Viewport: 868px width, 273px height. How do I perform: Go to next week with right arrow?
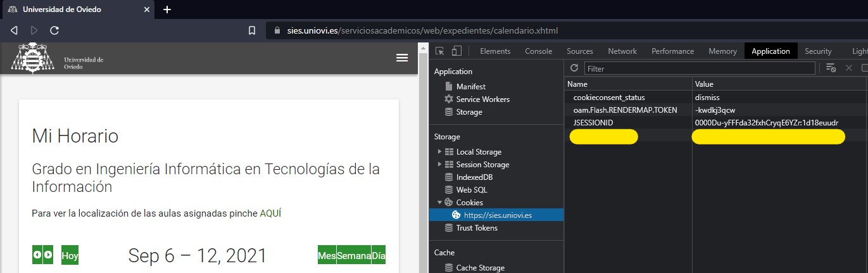[48, 255]
